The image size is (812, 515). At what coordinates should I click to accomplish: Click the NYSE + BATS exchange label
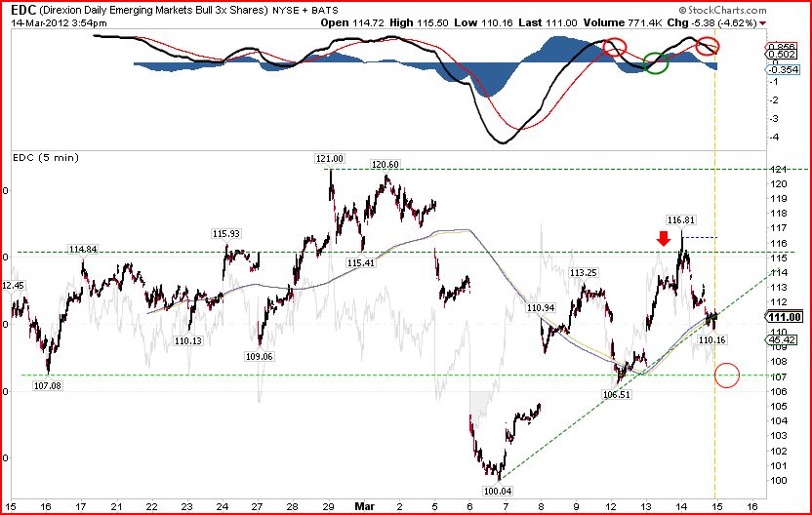point(305,11)
